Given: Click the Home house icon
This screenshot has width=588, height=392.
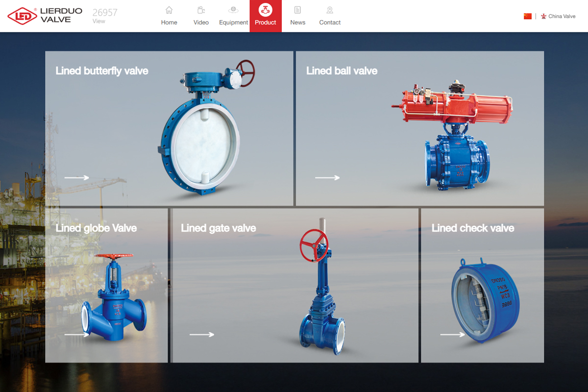Looking at the screenshot, I should [x=169, y=10].
